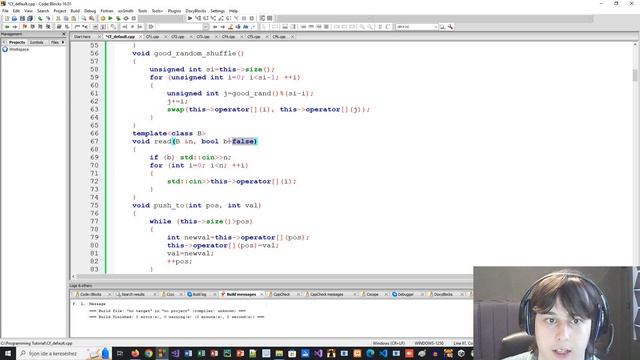
Task: Click the Clear all bookmarks icon
Action: [x=48, y=27]
